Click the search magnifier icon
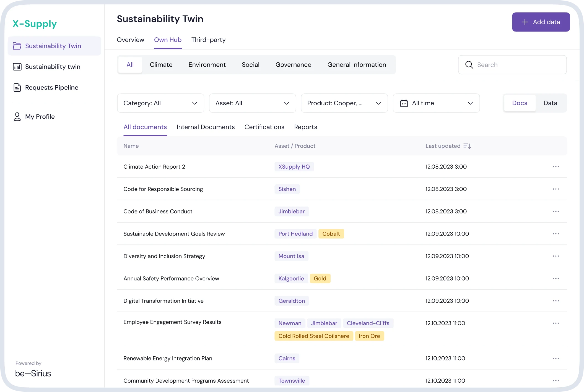The width and height of the screenshot is (584, 392). coord(469,65)
